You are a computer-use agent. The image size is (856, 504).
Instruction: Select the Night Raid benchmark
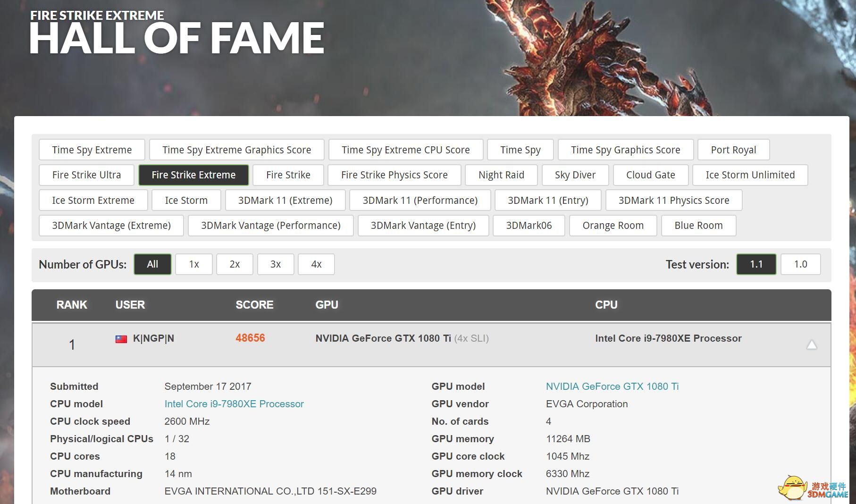click(501, 175)
